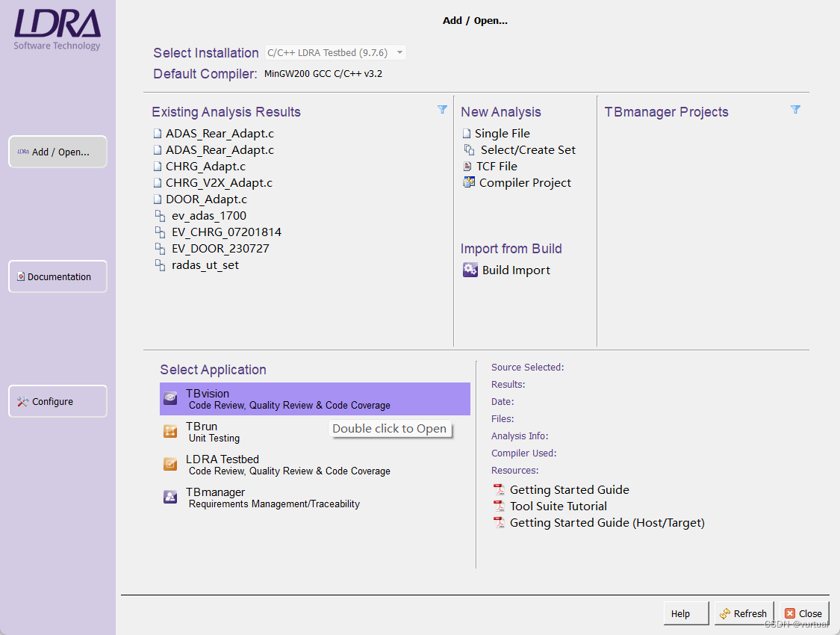Click the Help button
Screen dimensions: 840x635
pos(685,613)
